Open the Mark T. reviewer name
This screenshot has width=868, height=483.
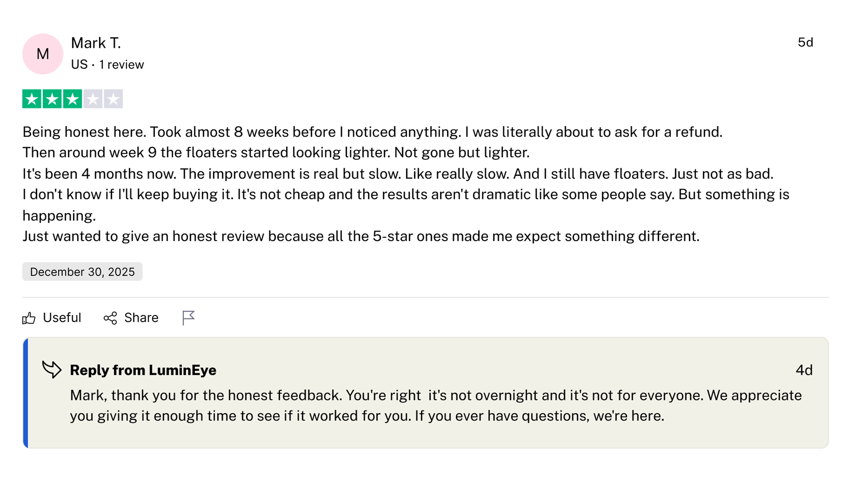point(96,43)
